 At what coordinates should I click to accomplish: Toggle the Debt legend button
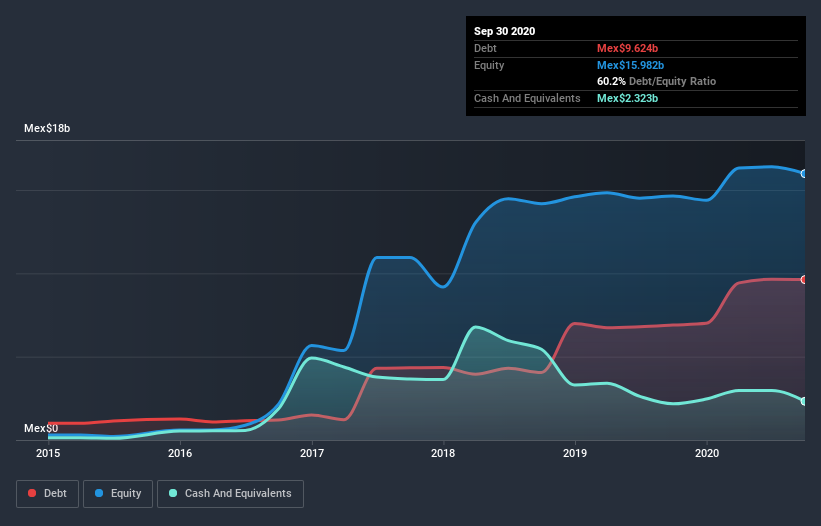click(48, 494)
